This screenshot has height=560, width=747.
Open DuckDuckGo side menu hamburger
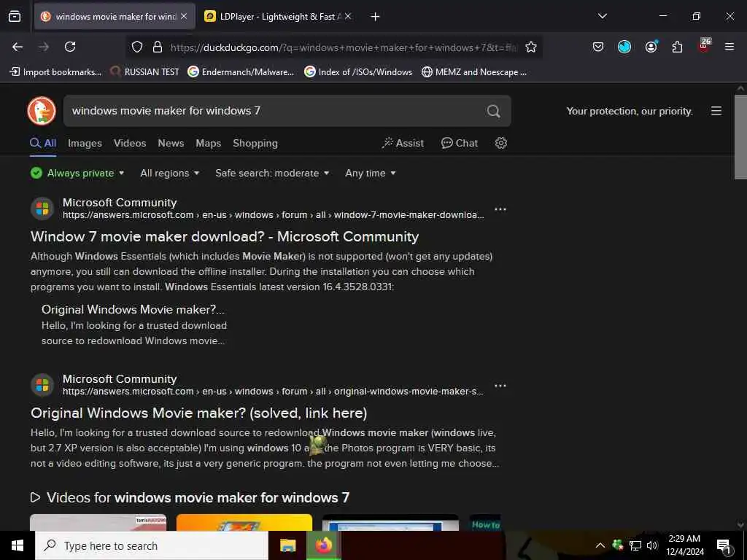pyautogui.click(x=716, y=111)
